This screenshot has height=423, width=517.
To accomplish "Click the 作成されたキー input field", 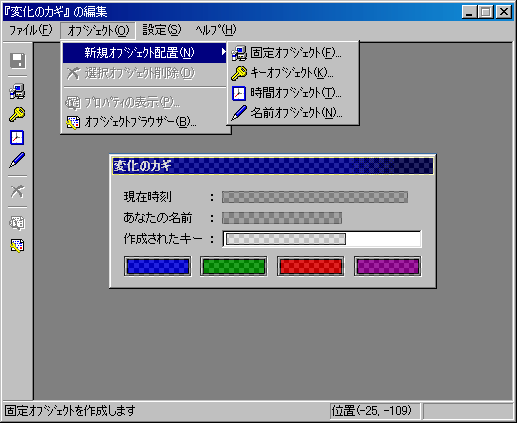I will [x=322, y=239].
